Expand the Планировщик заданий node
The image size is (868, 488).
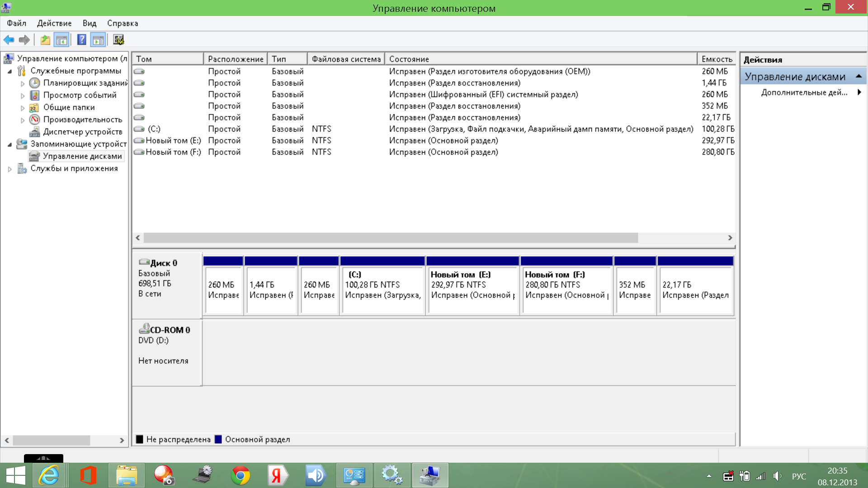(23, 84)
